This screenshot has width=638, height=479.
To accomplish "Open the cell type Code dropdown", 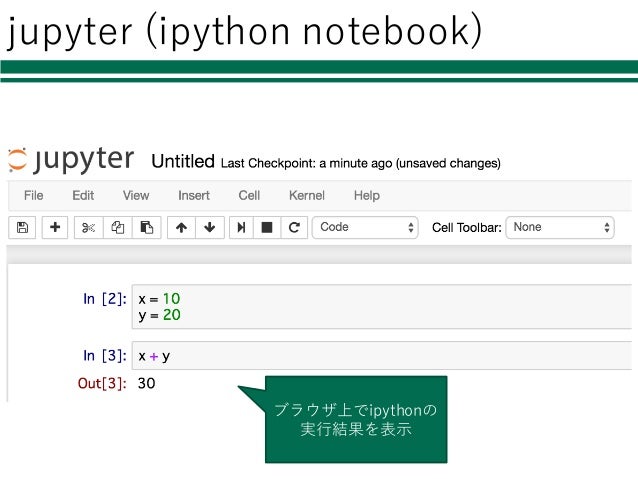I will click(x=365, y=227).
